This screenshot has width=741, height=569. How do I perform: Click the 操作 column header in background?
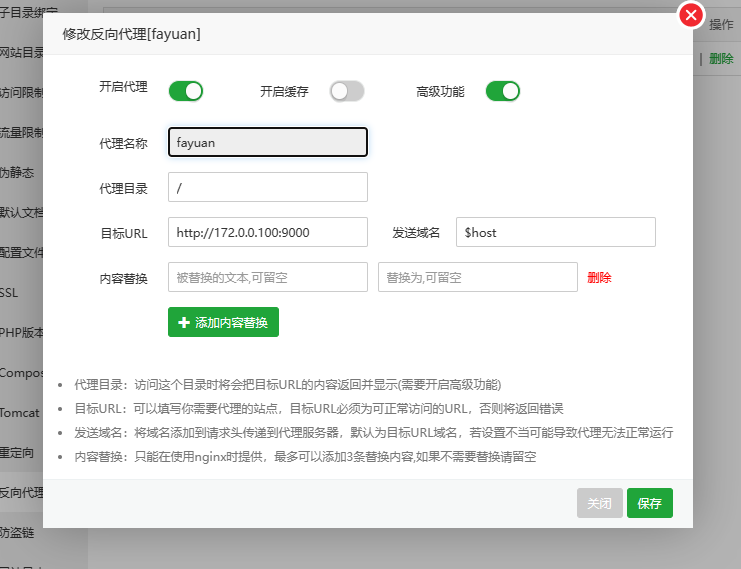[x=721, y=25]
